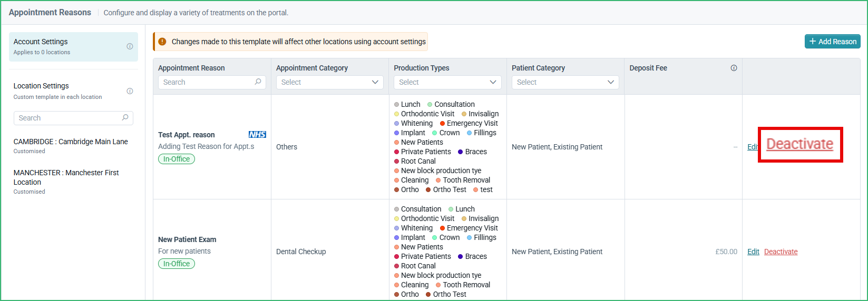868x301 pixels.
Task: Deactivate the Test Appt. reason
Action: (799, 144)
